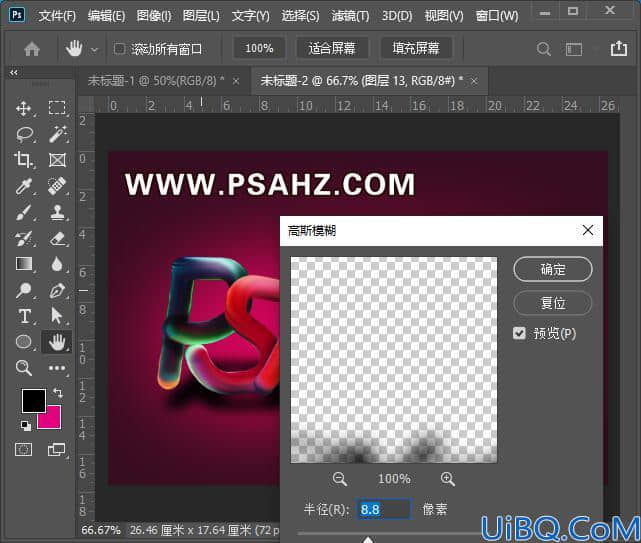Select the Brush tool
The width and height of the screenshot is (641, 543).
click(x=24, y=212)
